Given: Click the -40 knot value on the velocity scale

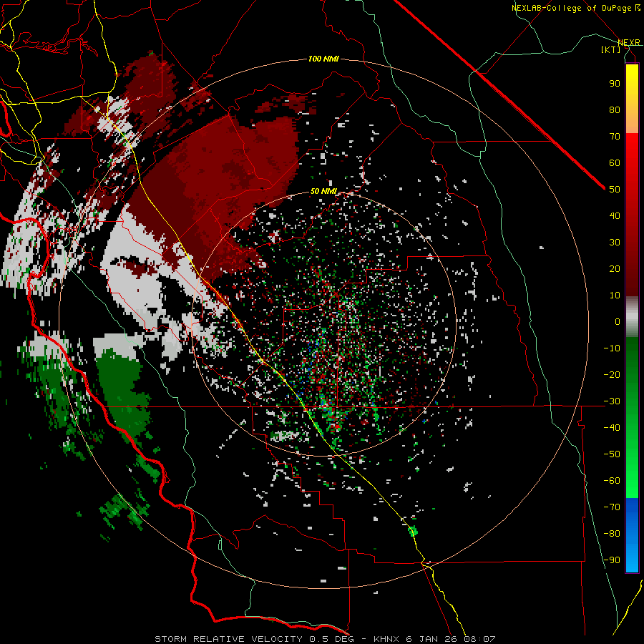Looking at the screenshot, I should [612, 428].
